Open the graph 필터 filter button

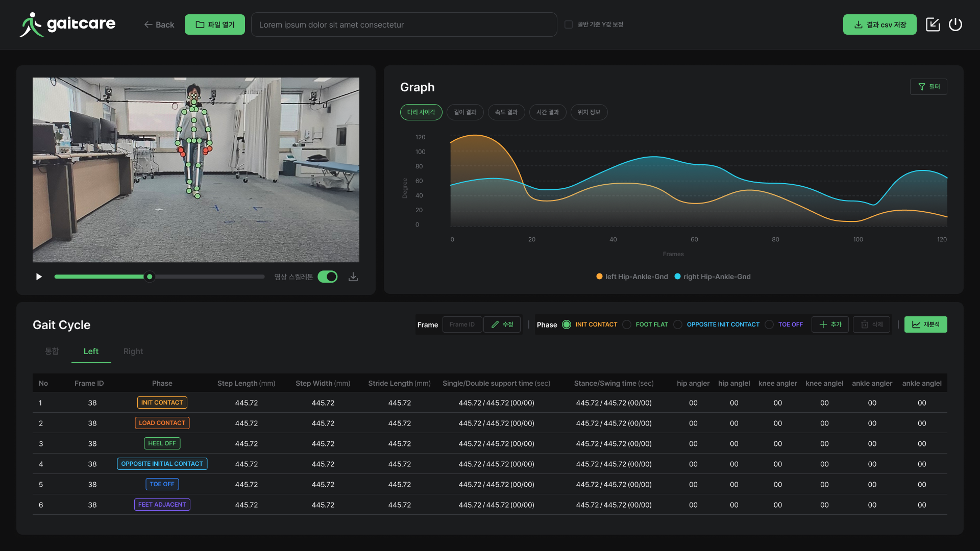pos(928,87)
